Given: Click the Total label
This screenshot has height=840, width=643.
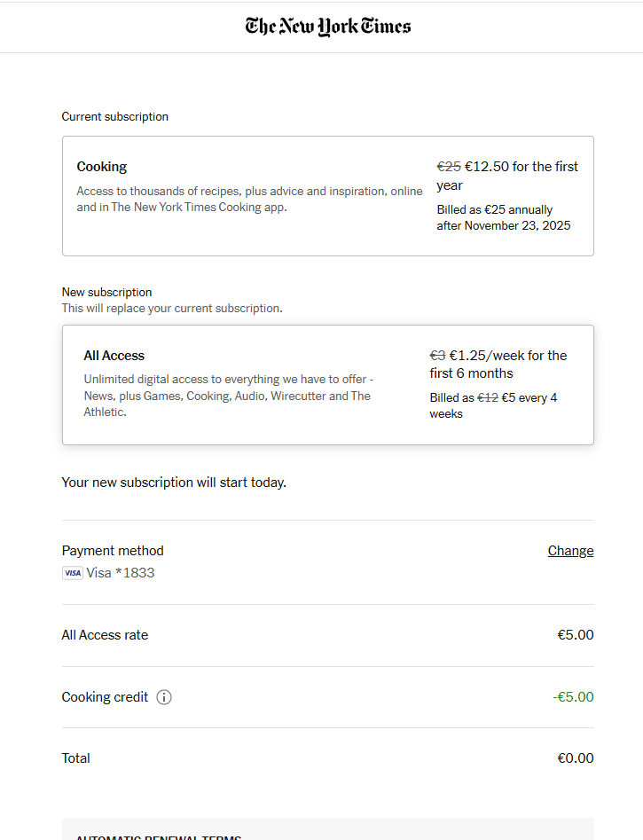Looking at the screenshot, I should [x=76, y=758].
